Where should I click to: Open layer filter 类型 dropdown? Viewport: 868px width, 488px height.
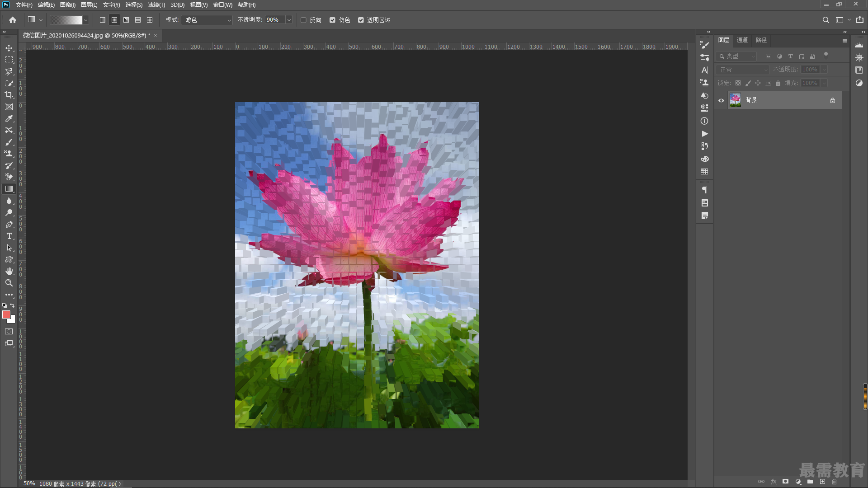737,56
